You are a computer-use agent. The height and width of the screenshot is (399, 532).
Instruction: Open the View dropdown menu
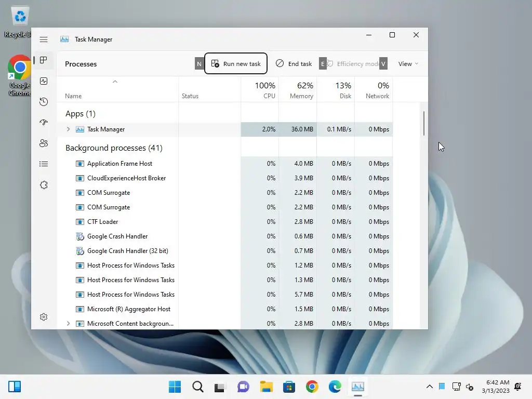click(408, 64)
